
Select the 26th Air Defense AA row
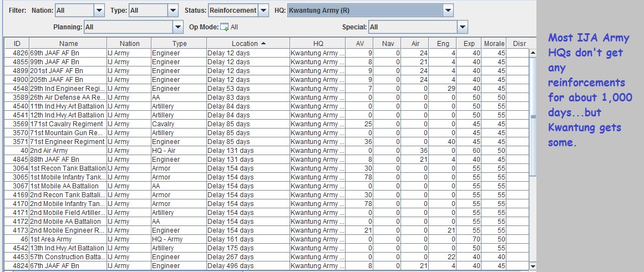266,97
